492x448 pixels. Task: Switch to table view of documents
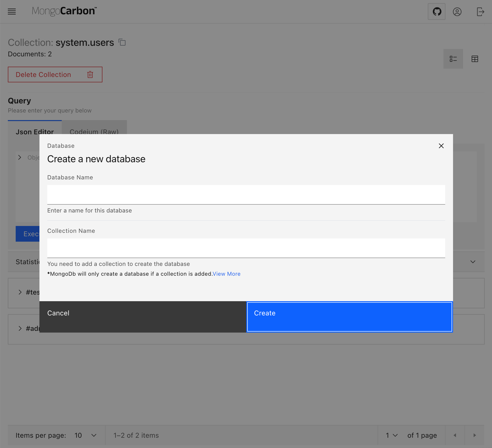(475, 59)
